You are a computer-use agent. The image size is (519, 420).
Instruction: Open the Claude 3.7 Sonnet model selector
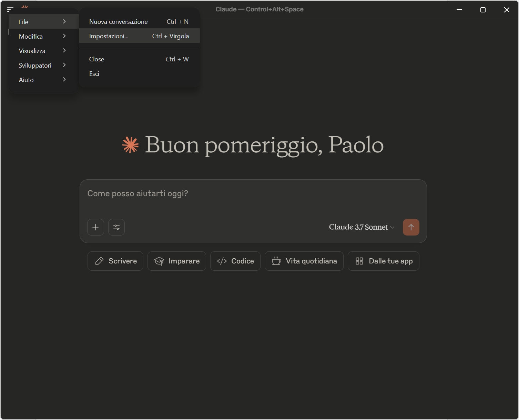tap(362, 227)
